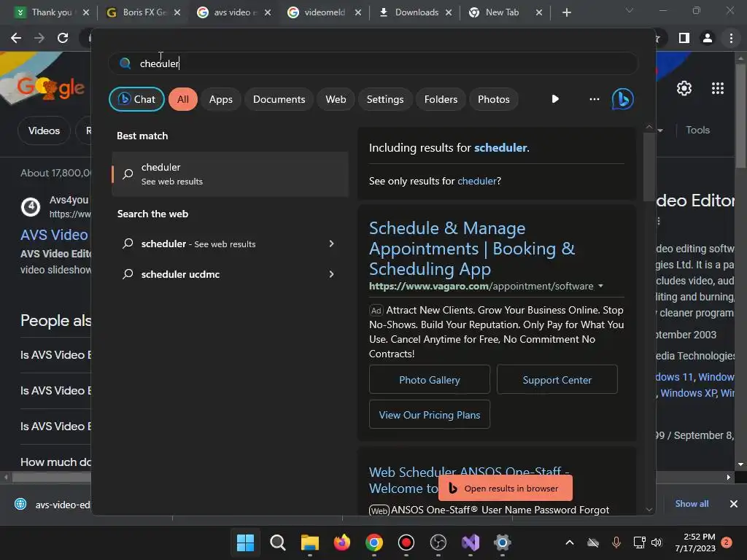Viewport: 747px width, 560px height.
Task: Open Visual Studio from taskbar
Action: tap(471, 542)
